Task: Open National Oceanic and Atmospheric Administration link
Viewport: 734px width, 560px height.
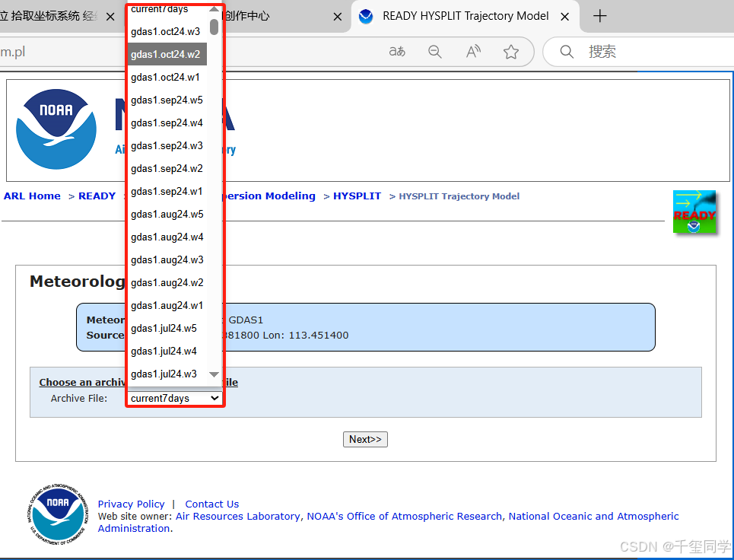Action: [593, 517]
